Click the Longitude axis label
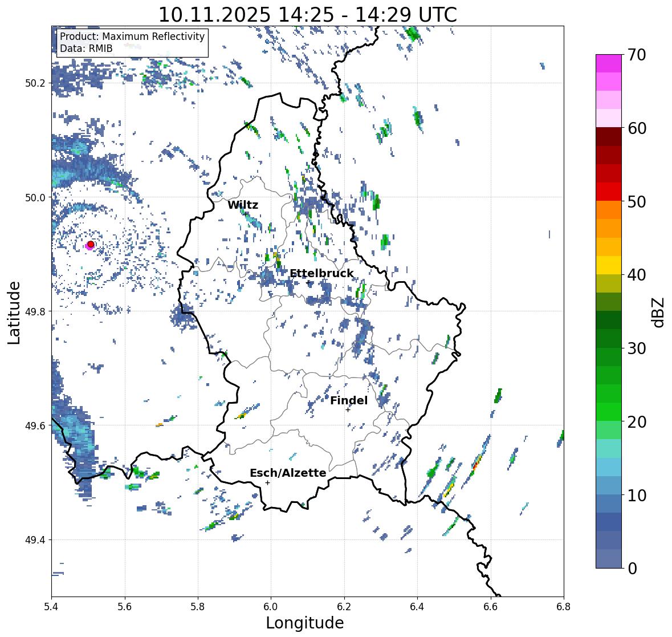 point(305,623)
